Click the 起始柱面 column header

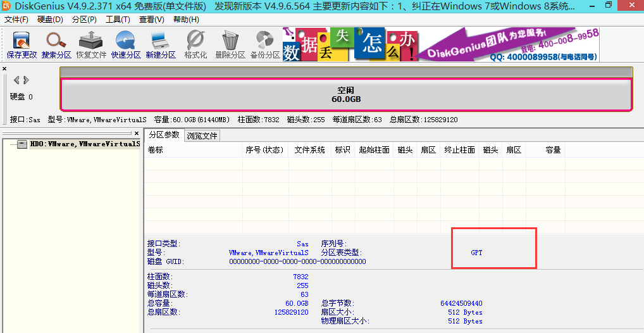(x=374, y=150)
